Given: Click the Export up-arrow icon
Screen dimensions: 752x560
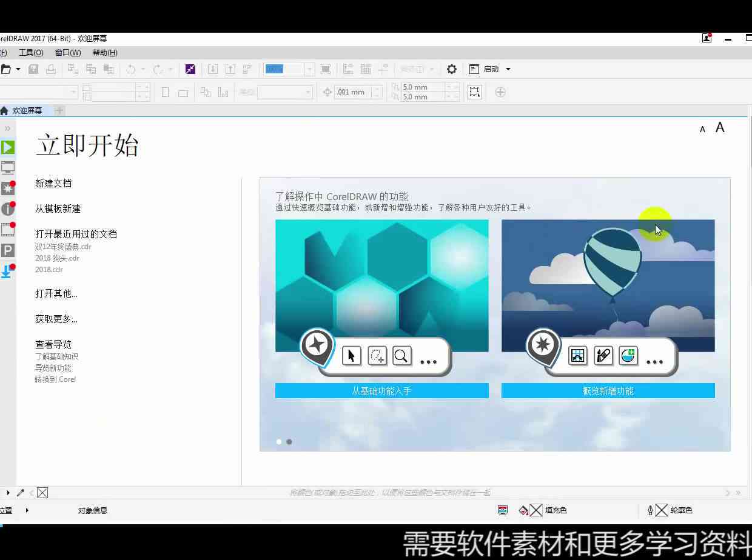Looking at the screenshot, I should click(230, 69).
